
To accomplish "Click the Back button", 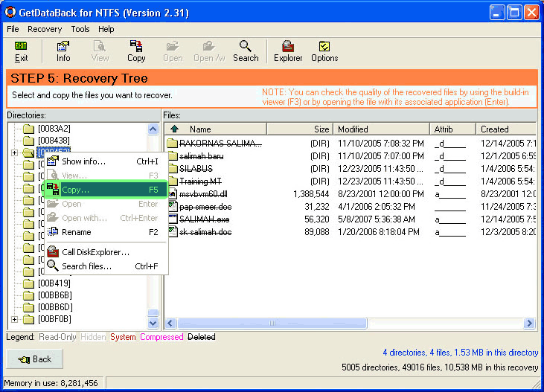I will (35, 359).
